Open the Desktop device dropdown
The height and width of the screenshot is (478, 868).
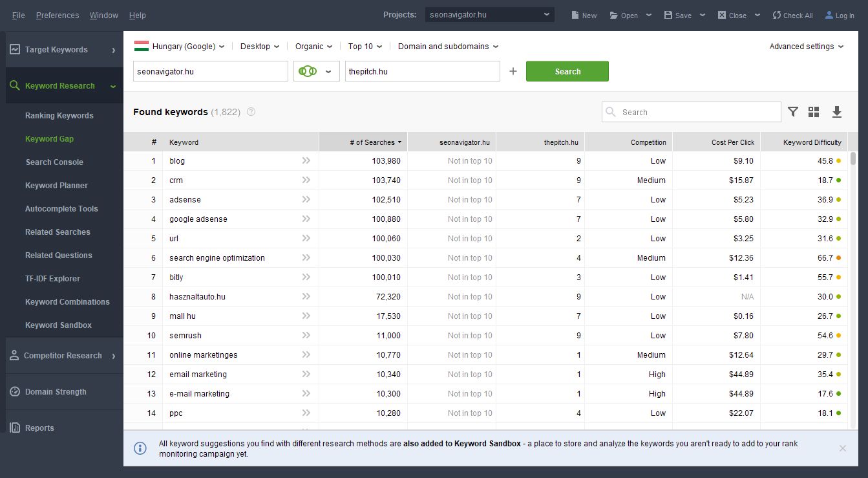260,46
